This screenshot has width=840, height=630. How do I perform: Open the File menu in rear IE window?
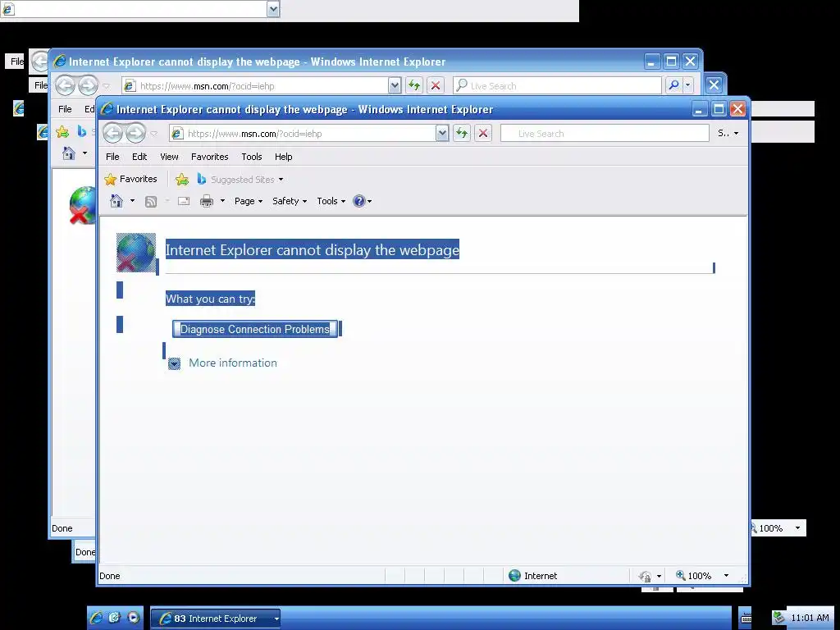point(65,109)
